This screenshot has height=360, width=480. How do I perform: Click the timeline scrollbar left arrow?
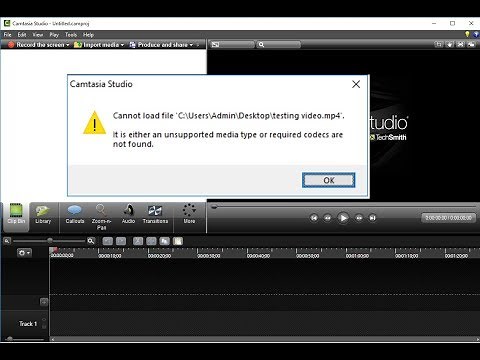click(52, 339)
